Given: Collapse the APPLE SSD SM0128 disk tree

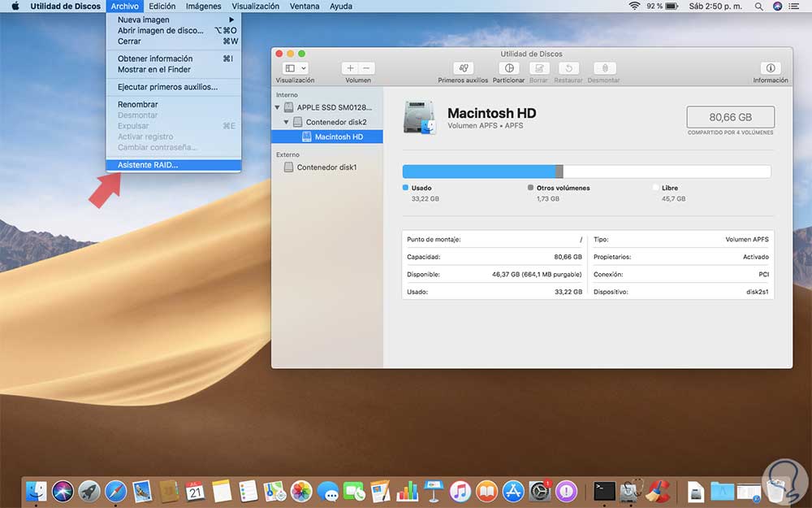Looking at the screenshot, I should 277,108.
